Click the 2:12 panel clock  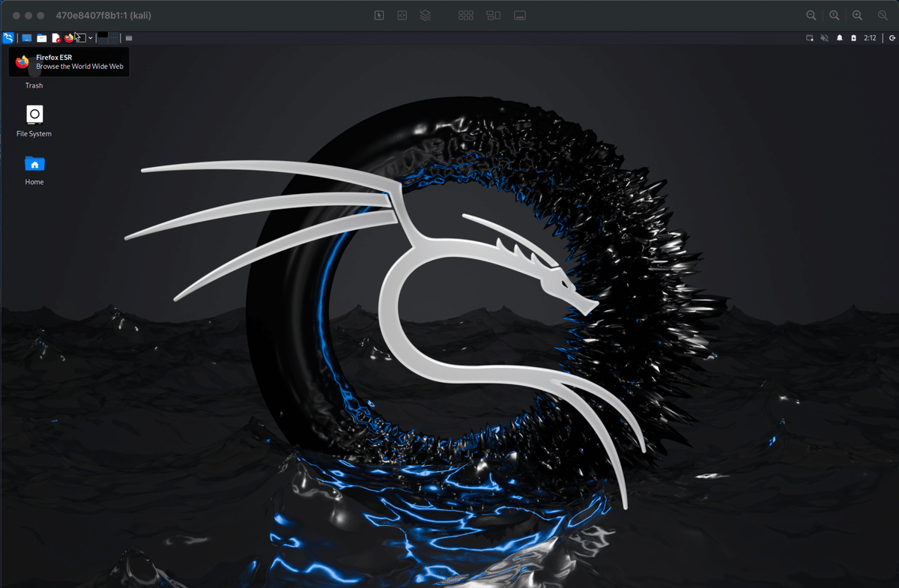click(870, 37)
